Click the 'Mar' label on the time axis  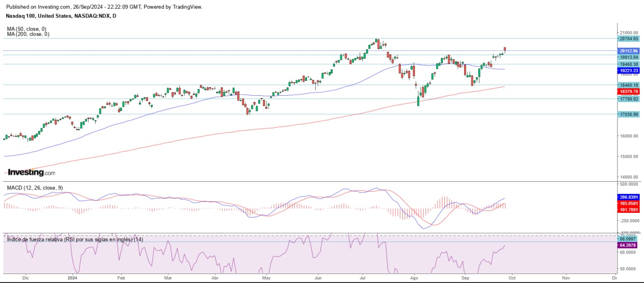pyautogui.click(x=168, y=278)
